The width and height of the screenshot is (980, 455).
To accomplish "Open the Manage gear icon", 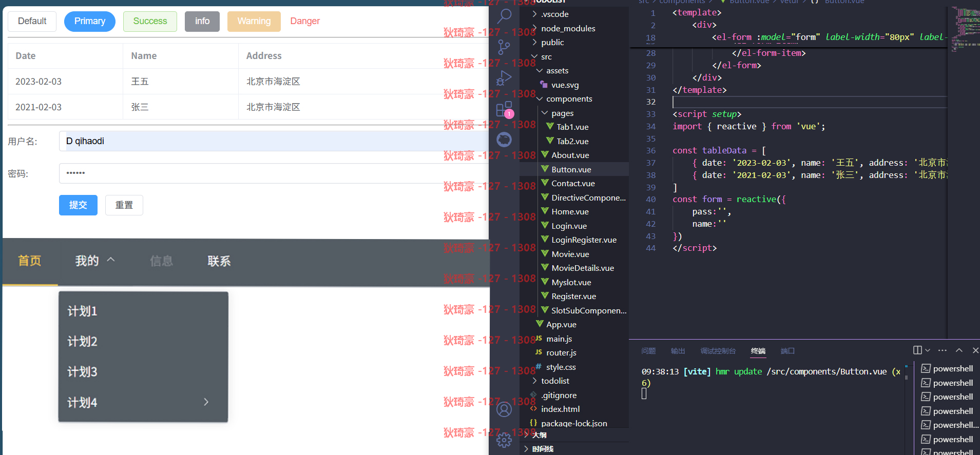I will (x=504, y=440).
